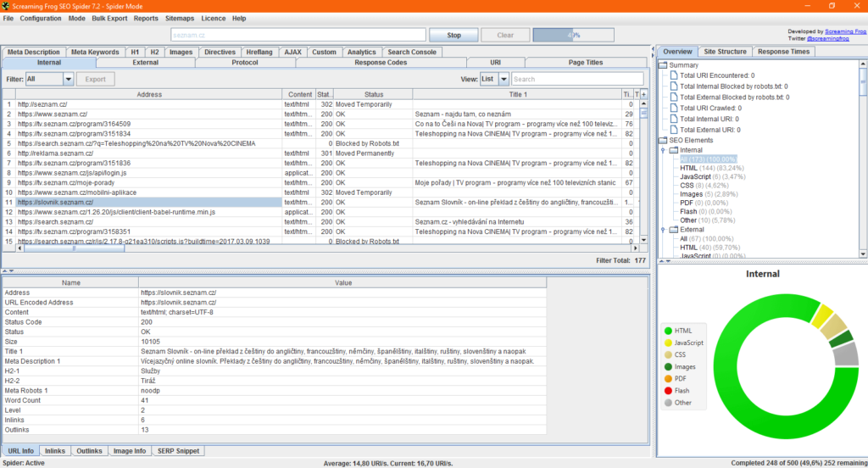Click the Search field above the table
This screenshot has width=868, height=468.
[577, 79]
